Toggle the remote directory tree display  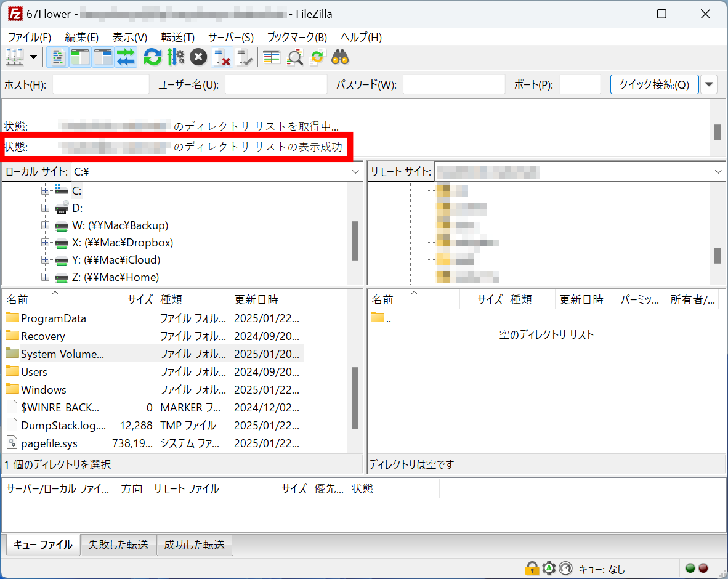(x=103, y=57)
